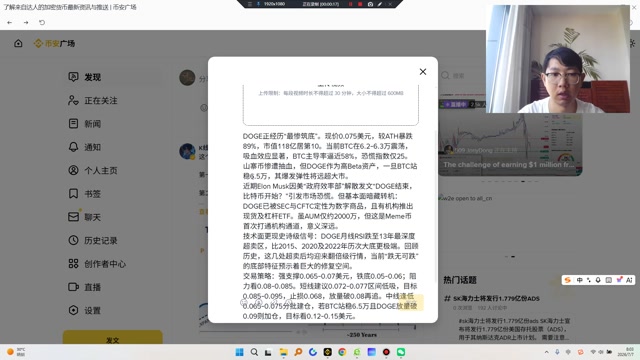Screen dimensions: 640x360
Task: Click the WeChat icon in the taskbar
Action: [401, 352]
